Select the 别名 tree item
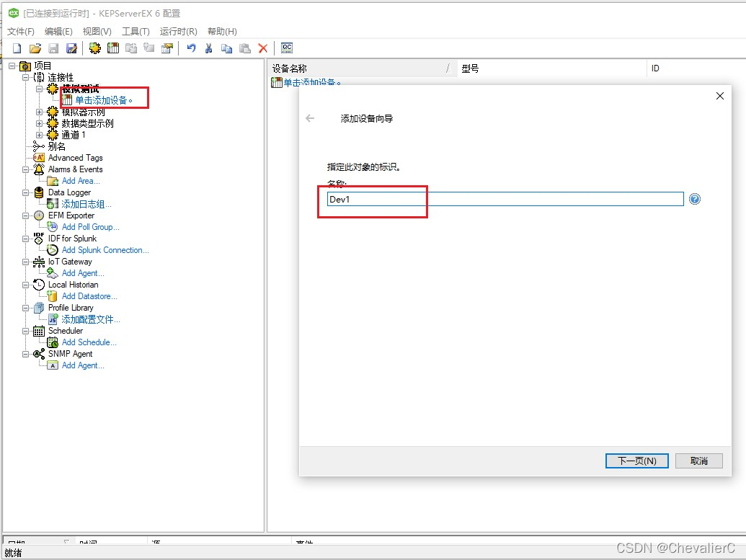 point(57,146)
